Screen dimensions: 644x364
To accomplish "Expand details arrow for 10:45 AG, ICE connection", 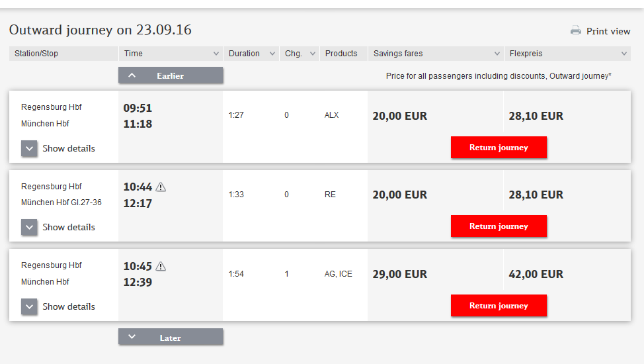I will coord(29,306).
